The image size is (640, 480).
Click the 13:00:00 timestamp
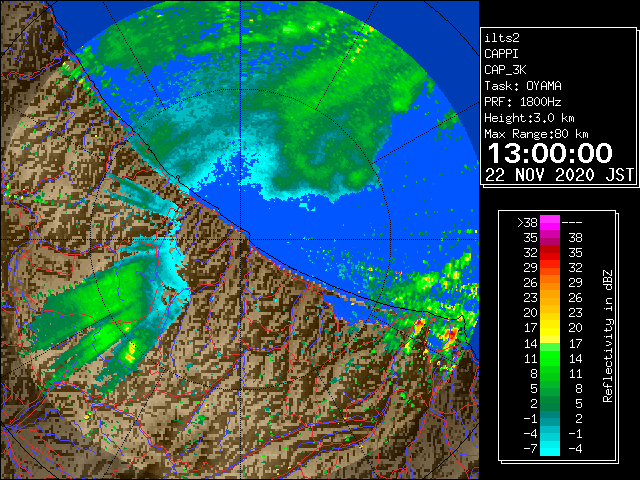click(x=550, y=153)
